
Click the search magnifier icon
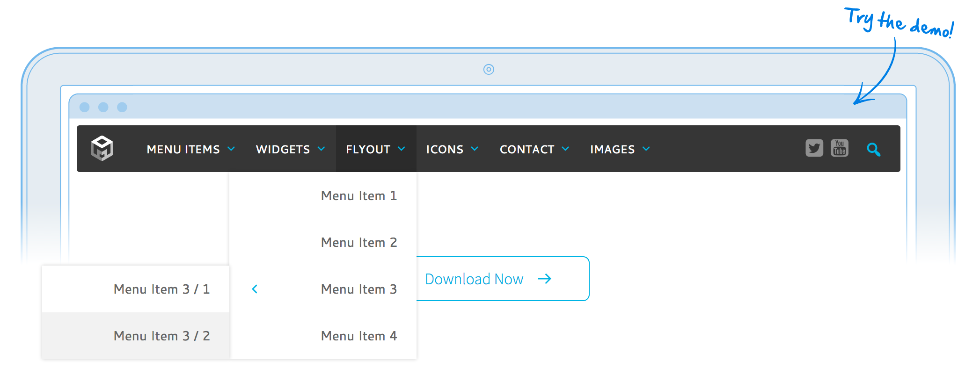pyautogui.click(x=873, y=149)
